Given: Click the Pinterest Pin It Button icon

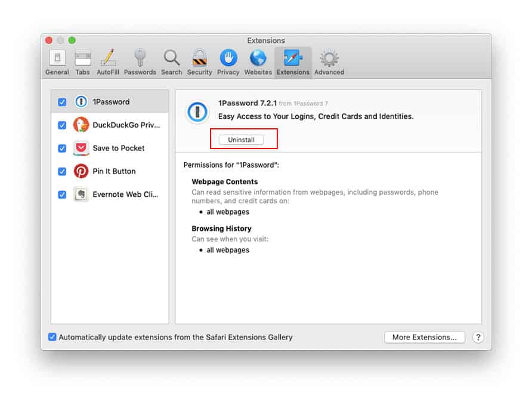Looking at the screenshot, I should point(81,171).
